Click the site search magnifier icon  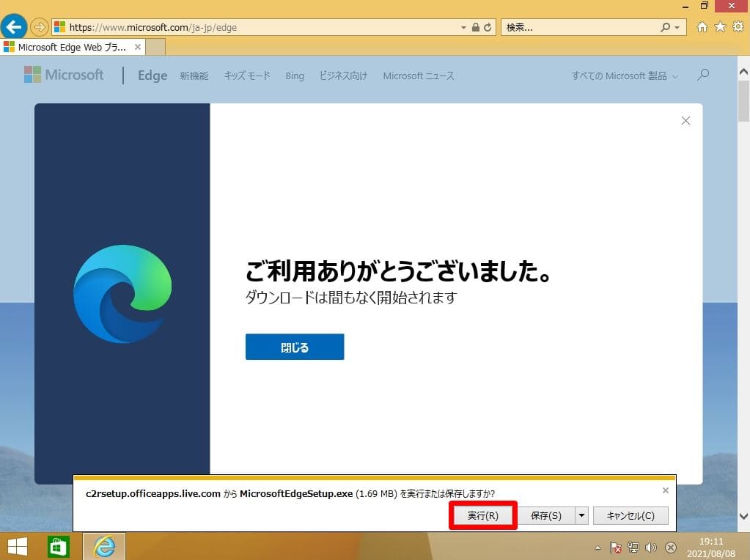tap(703, 75)
